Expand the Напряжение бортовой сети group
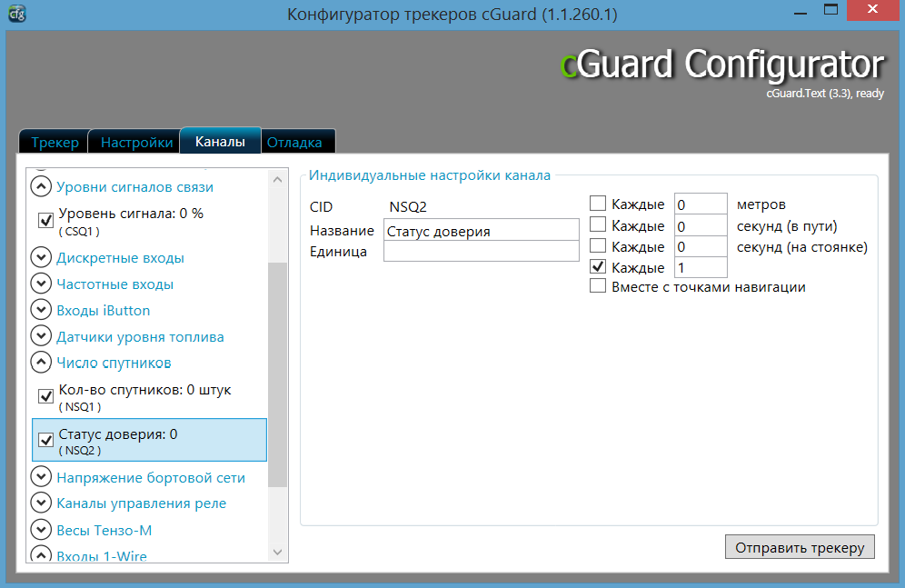The image size is (905, 588). coord(41,477)
